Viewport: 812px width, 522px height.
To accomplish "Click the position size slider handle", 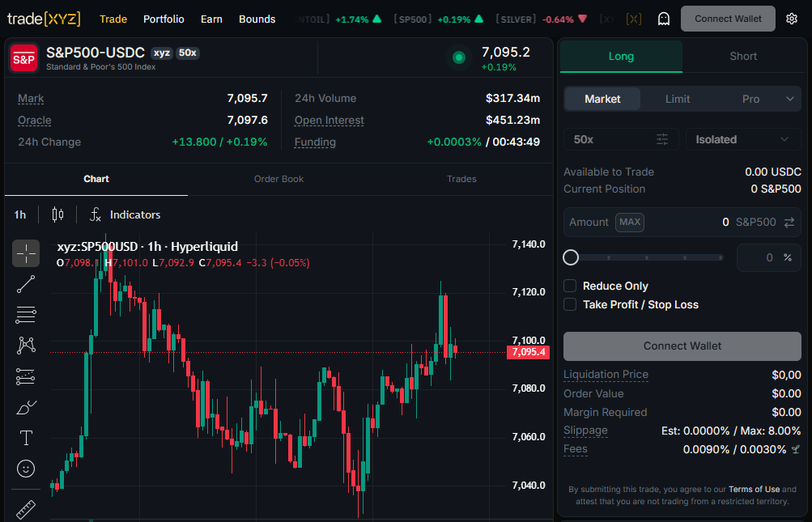I will tap(571, 257).
